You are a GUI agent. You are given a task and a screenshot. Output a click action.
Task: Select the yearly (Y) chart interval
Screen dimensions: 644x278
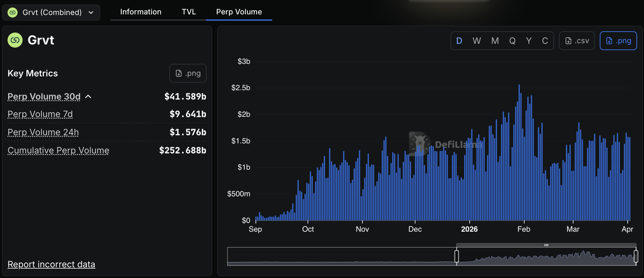pyautogui.click(x=529, y=41)
